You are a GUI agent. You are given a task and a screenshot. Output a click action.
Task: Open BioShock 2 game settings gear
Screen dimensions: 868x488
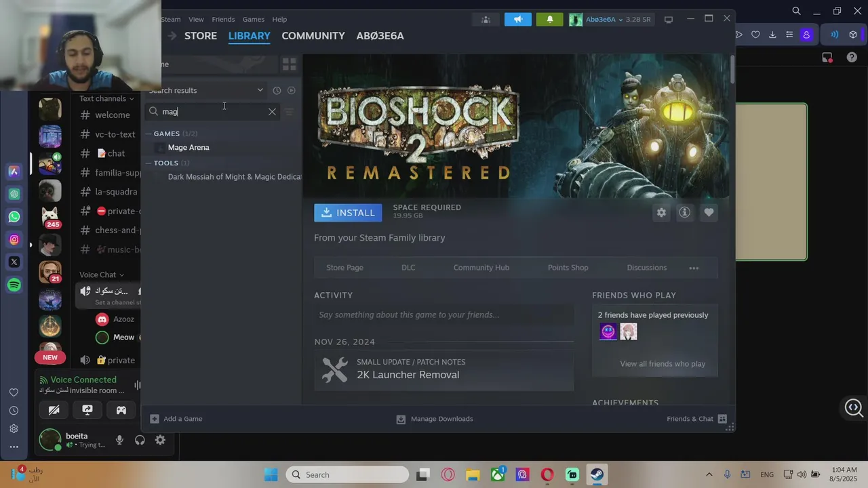(x=661, y=213)
